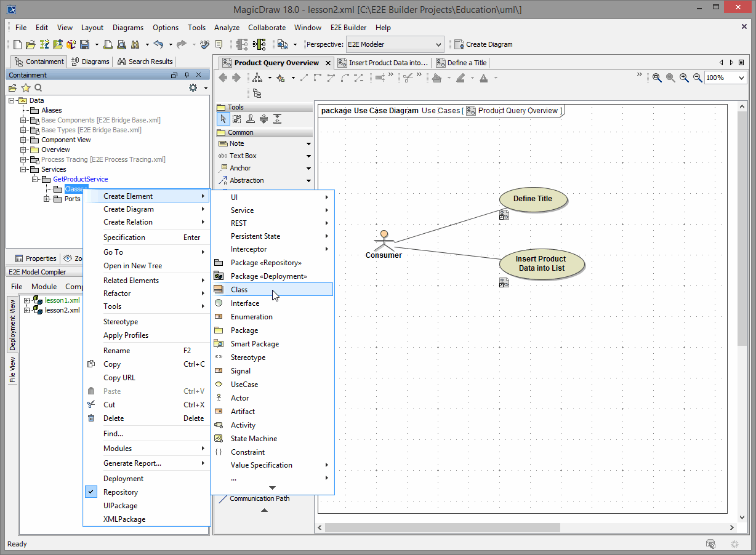Toggle the checked Repository option in context menu
The height and width of the screenshot is (555, 756).
tap(121, 492)
